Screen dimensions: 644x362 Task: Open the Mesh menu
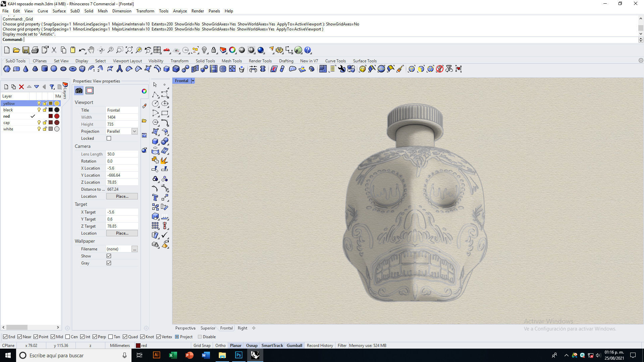103,11
